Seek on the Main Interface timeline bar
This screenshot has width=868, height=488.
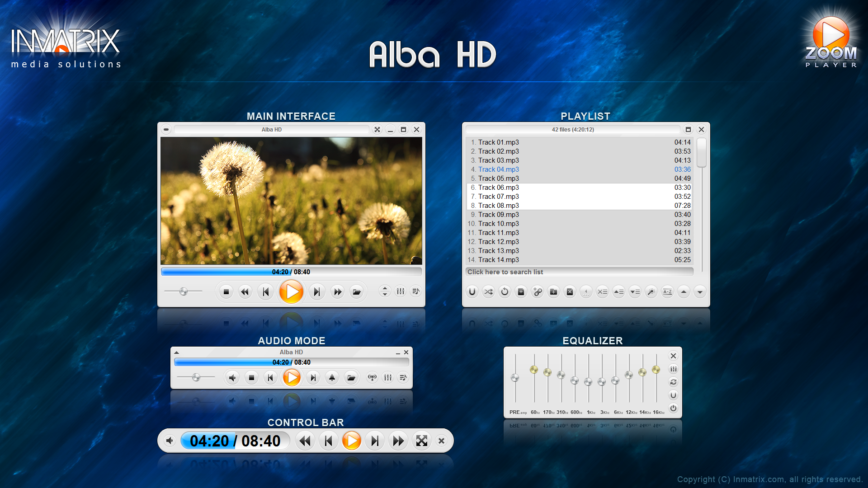point(291,272)
